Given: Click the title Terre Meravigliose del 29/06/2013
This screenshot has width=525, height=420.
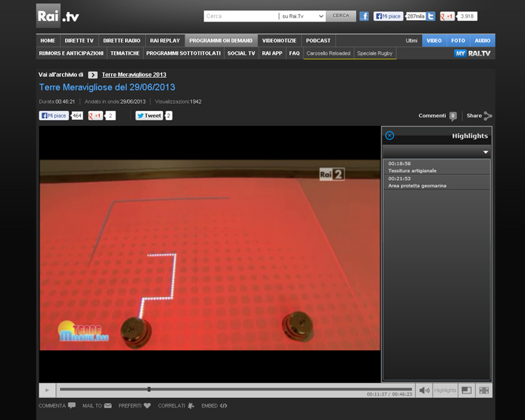Looking at the screenshot, I should point(107,87).
